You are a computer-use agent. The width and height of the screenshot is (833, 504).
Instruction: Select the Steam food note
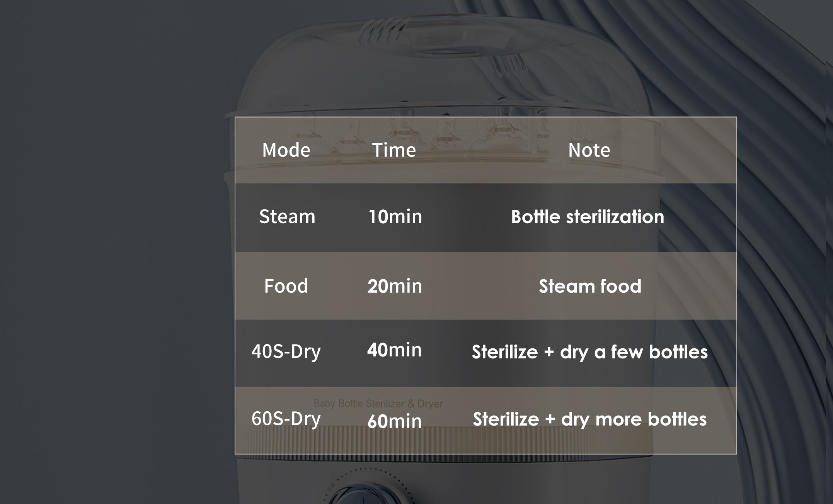coord(590,286)
